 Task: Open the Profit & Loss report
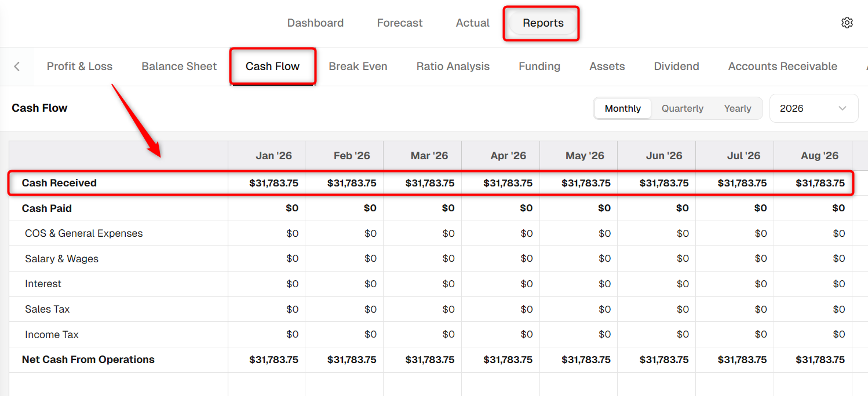[x=79, y=67]
